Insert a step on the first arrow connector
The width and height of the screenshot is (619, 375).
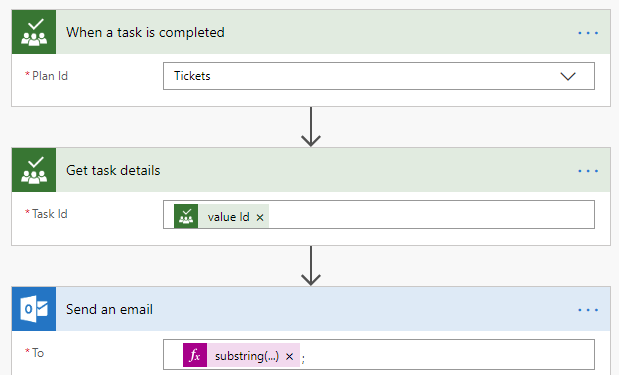pyautogui.click(x=311, y=127)
